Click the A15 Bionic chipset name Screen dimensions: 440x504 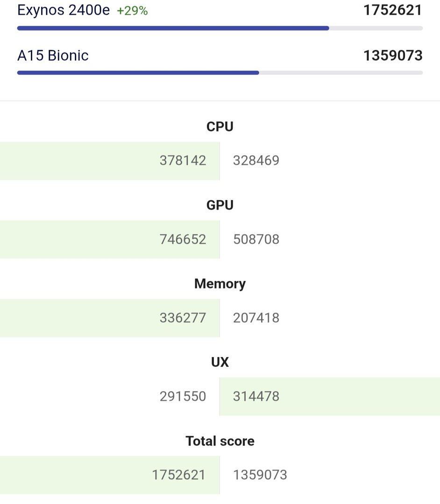click(x=53, y=56)
